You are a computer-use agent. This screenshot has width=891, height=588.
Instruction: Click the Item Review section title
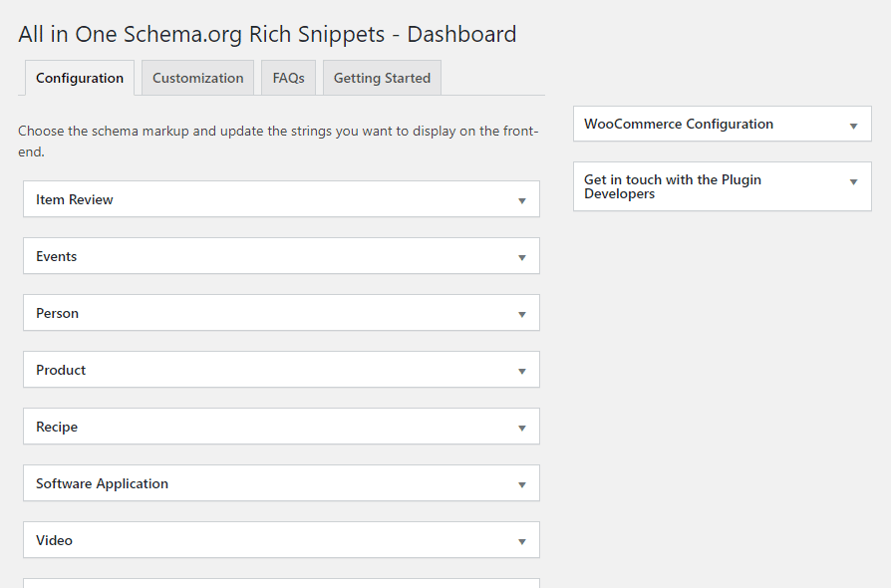coord(75,199)
